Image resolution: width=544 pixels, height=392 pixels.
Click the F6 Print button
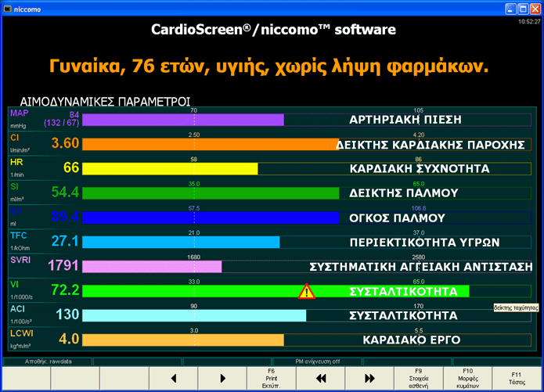[272, 378]
